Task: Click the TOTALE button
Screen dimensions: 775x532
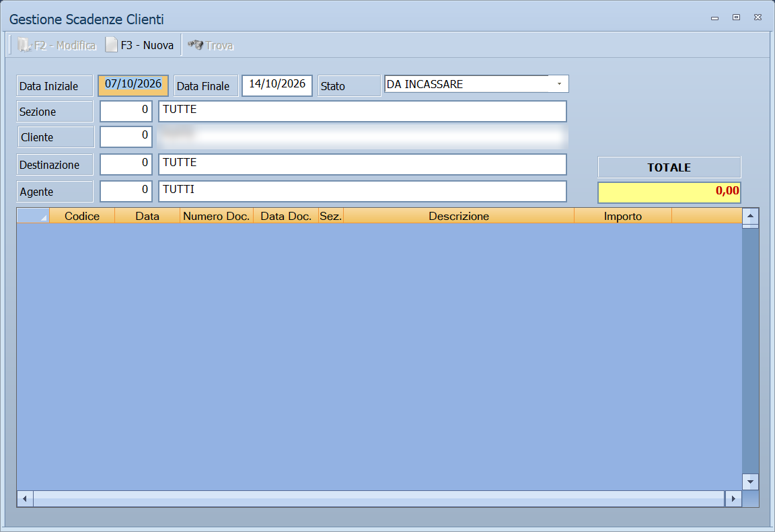Action: pos(669,167)
